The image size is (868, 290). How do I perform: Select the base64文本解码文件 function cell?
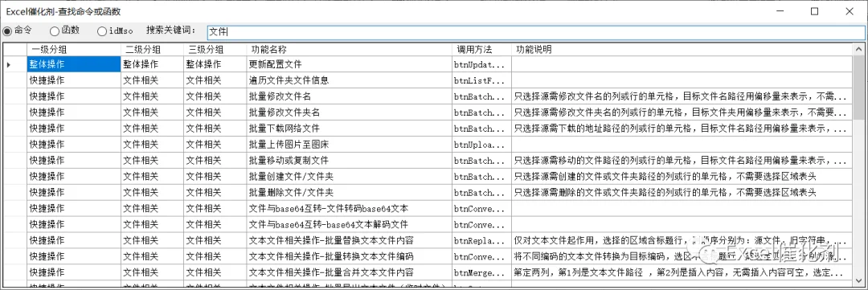[350, 225]
